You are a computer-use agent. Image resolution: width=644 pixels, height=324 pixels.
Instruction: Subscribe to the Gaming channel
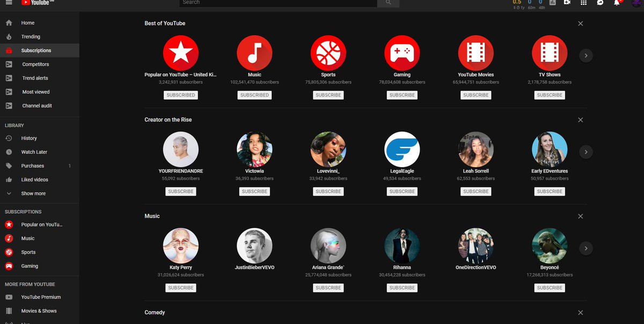click(x=402, y=95)
